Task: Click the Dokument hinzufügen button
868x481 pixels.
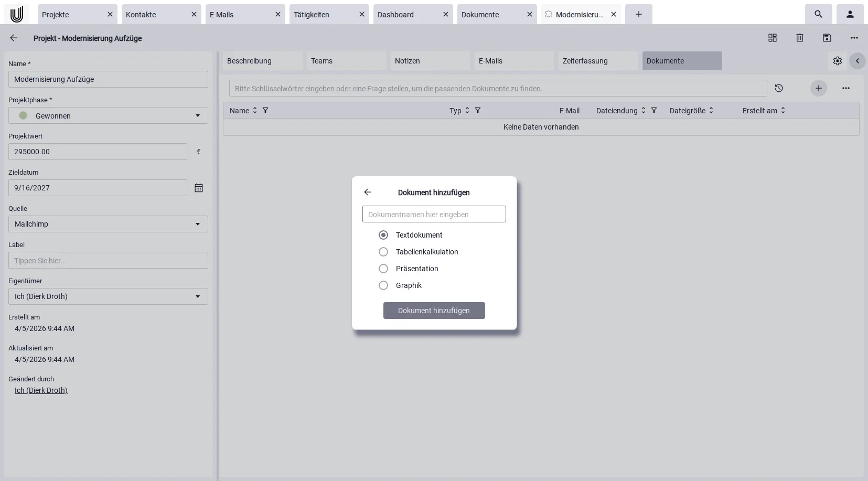Action: point(434,311)
